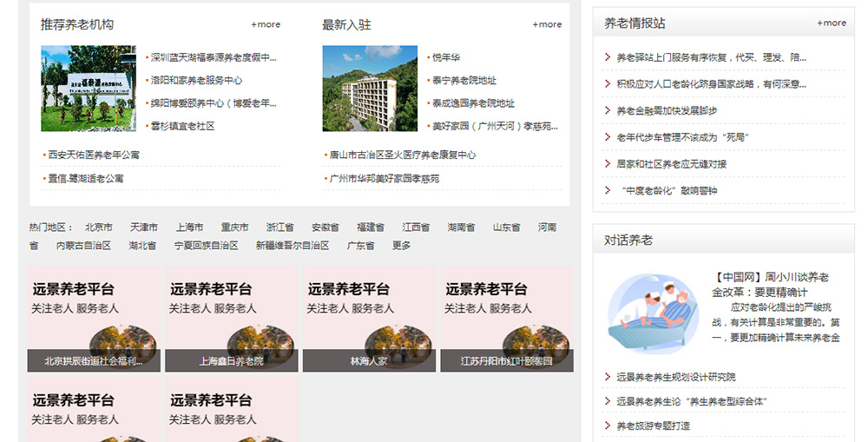868x442 pixels.
Task: Open +more link beside 推荐养老机构
Action: point(266,24)
